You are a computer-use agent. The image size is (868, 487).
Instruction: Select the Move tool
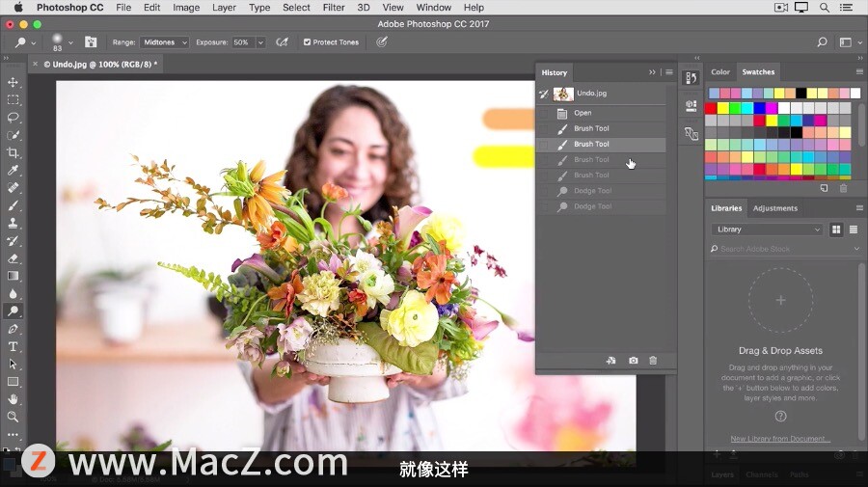[13, 82]
